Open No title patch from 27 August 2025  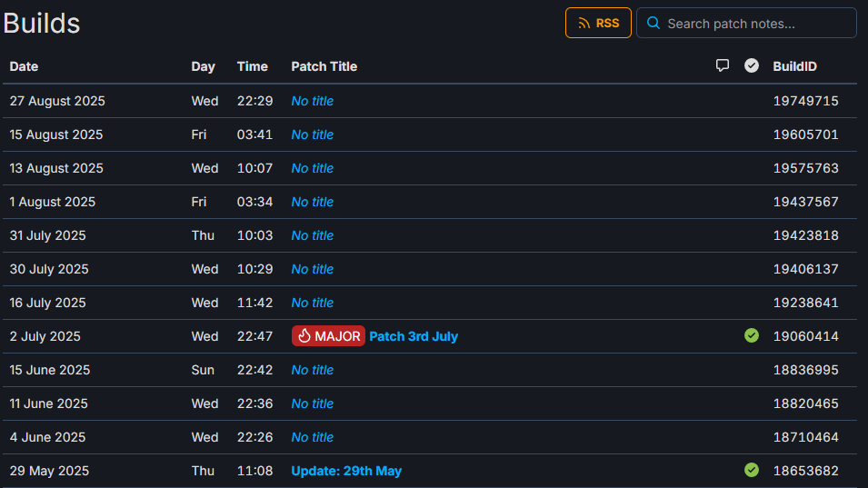(313, 101)
